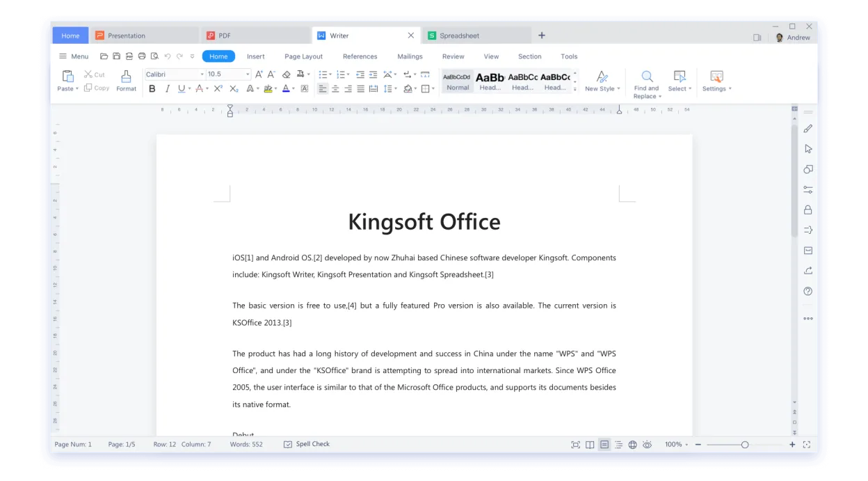The image size is (868, 481).
Task: Expand the Paste dropdown arrow
Action: pyautogui.click(x=77, y=89)
